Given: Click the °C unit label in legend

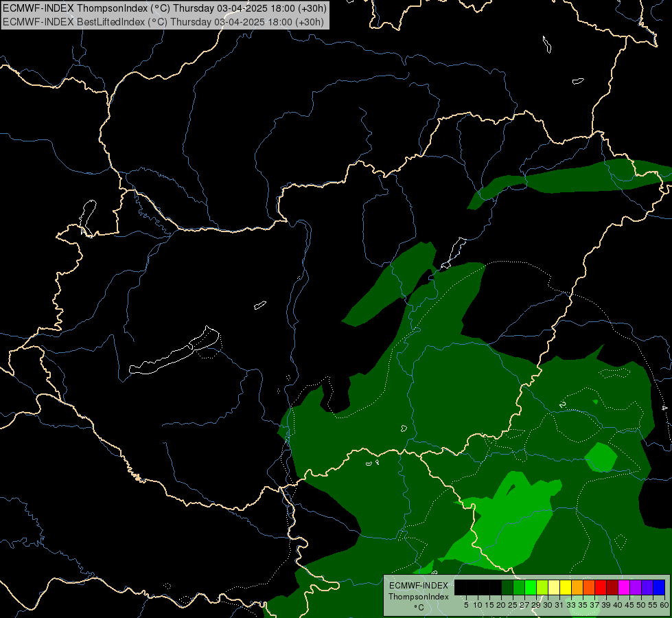Looking at the screenshot, I should click(419, 608).
